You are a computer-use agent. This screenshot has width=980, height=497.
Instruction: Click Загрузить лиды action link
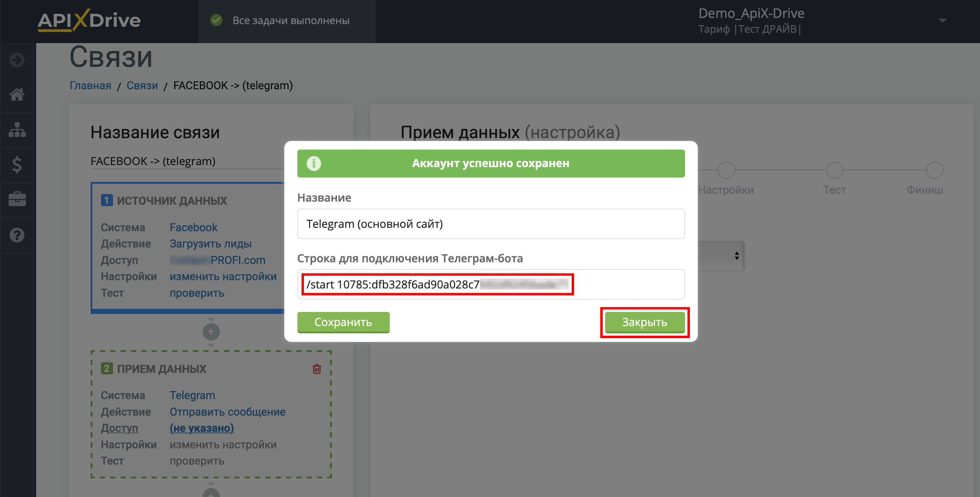211,244
